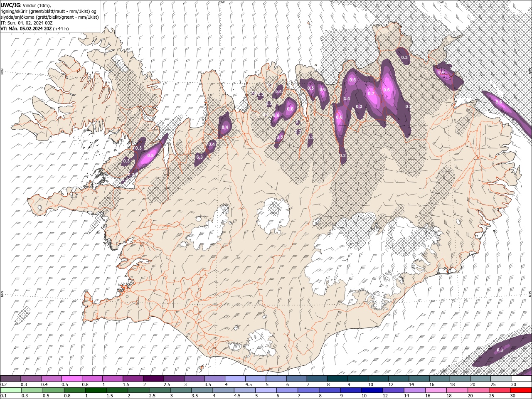Select the bright red lower legend swatch after 30
This screenshot has height=399, width=532.
click(521, 390)
